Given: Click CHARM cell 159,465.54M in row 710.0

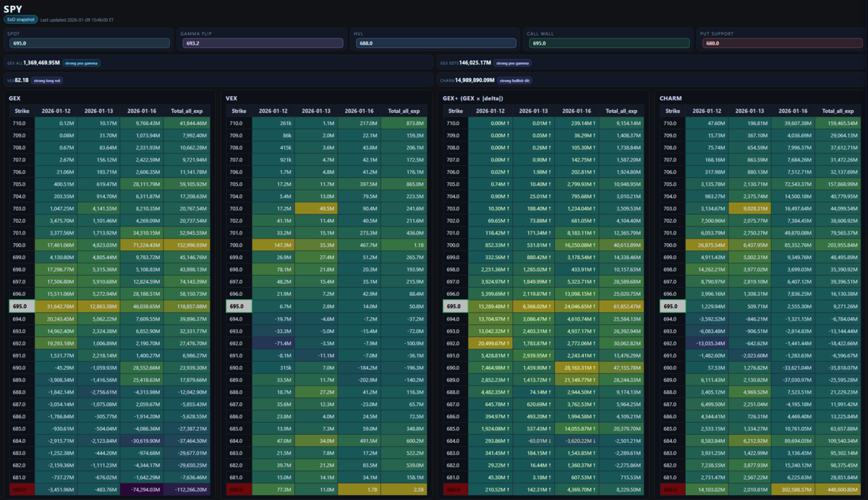Looking at the screenshot, I should 838,123.
